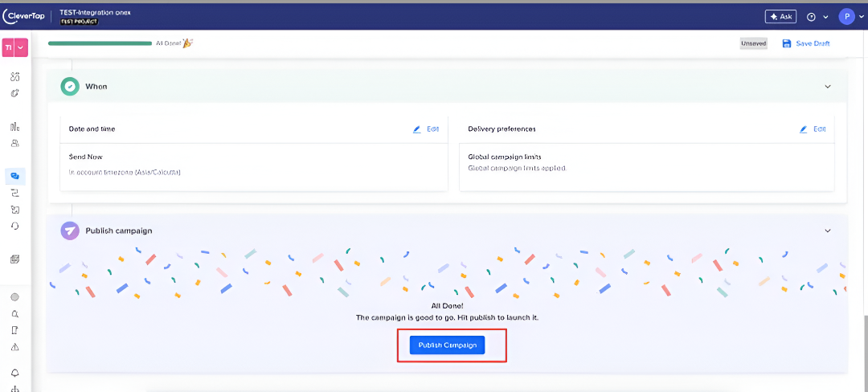Screen dimensions: 868x392
Task: Click the paper plane Publish campaign icon
Action: coord(71,231)
